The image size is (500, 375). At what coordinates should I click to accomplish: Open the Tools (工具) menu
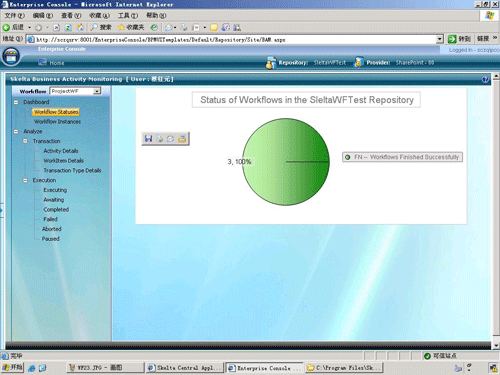(128, 15)
